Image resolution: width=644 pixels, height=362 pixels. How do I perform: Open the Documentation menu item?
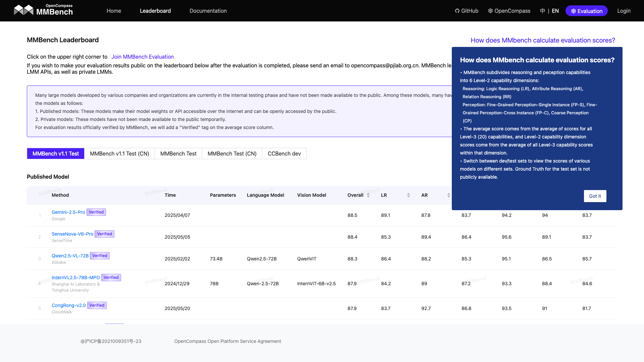pyautogui.click(x=208, y=11)
